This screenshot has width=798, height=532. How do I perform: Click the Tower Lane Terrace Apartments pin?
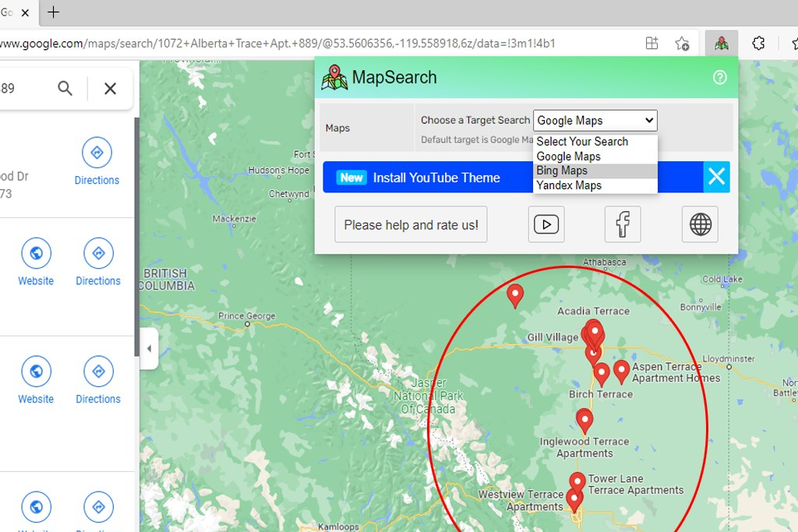(577, 481)
